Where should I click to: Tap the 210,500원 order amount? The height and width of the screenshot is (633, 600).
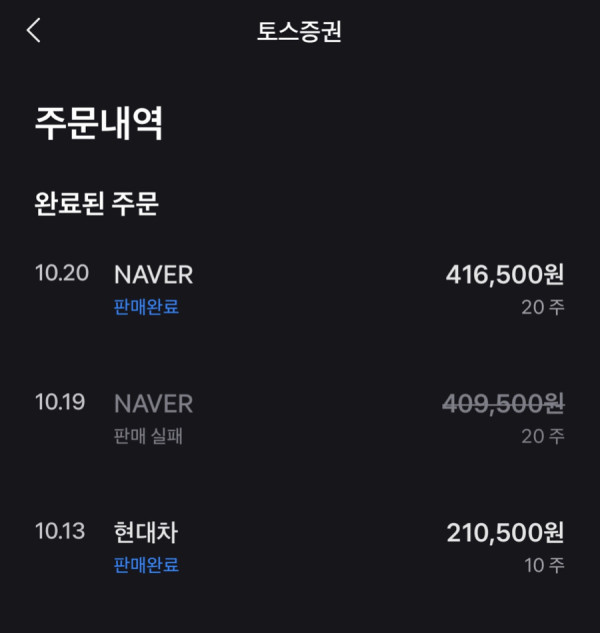tap(505, 533)
